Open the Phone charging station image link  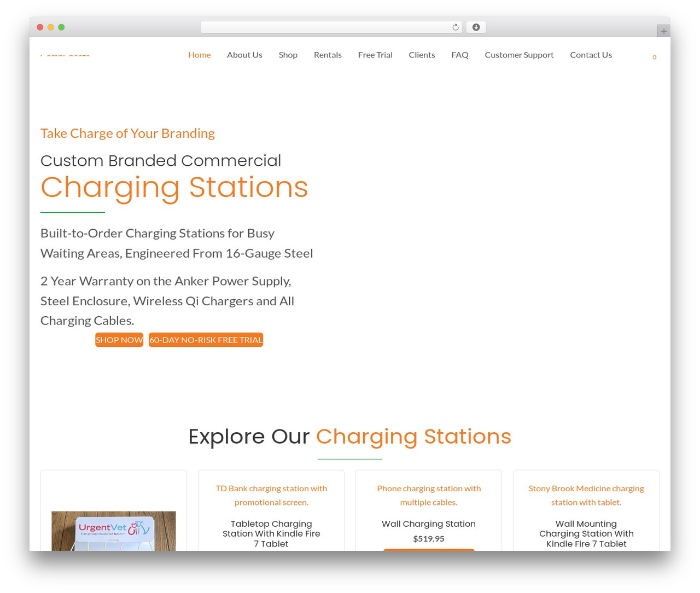(429, 495)
